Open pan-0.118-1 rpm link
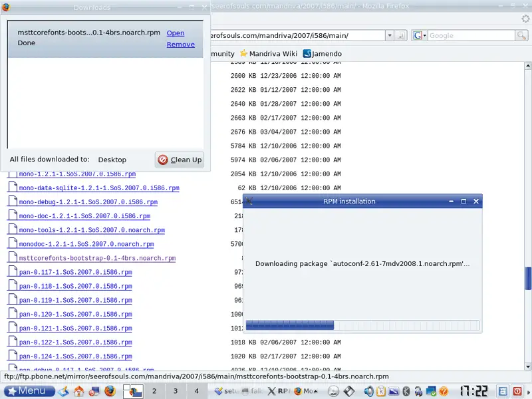This screenshot has width=532, height=399. tap(75, 286)
